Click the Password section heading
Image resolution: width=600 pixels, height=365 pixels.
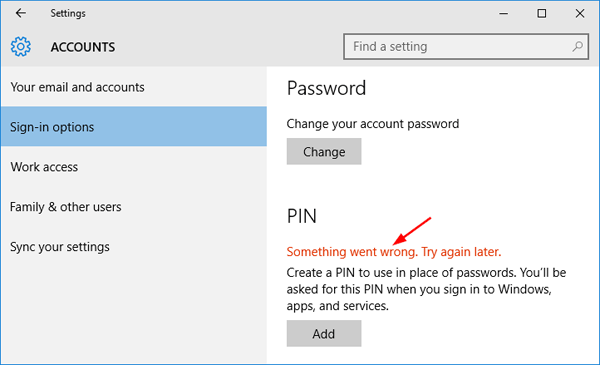click(326, 88)
